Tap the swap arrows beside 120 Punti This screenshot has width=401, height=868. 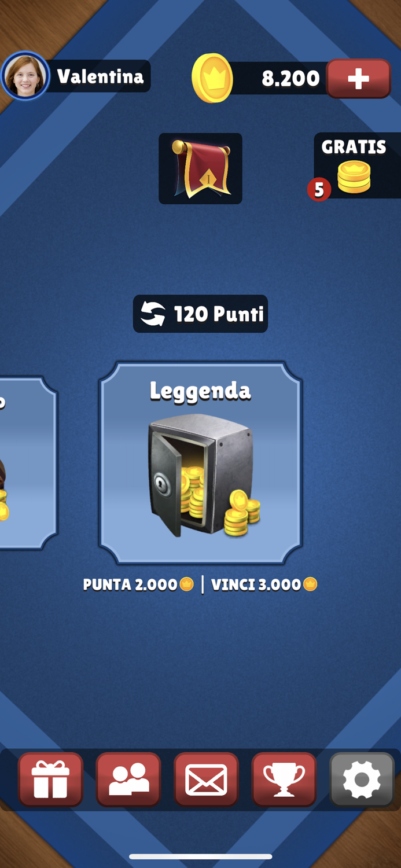coord(153,314)
